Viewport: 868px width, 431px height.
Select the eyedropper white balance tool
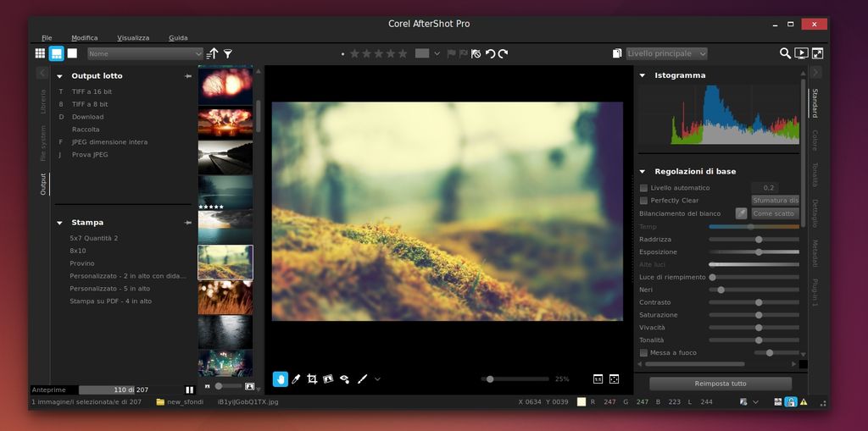pos(296,379)
